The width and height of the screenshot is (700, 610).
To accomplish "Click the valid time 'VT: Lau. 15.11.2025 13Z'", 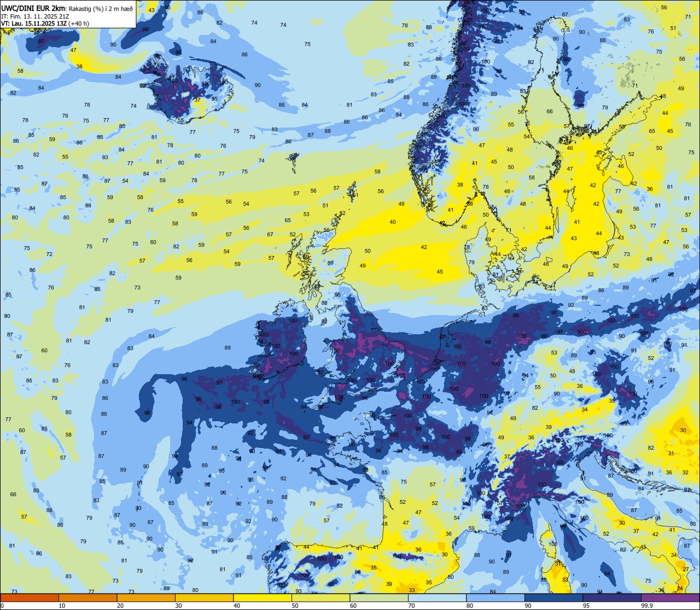I will 34,24.
